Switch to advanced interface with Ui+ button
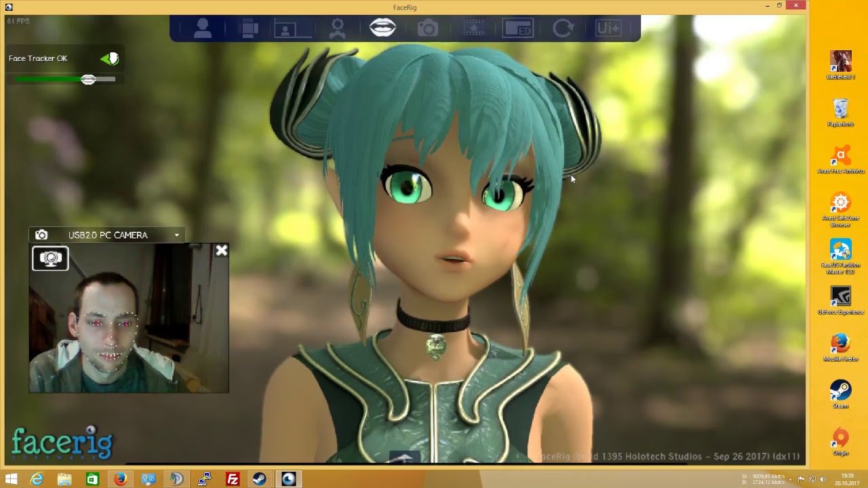 (608, 28)
